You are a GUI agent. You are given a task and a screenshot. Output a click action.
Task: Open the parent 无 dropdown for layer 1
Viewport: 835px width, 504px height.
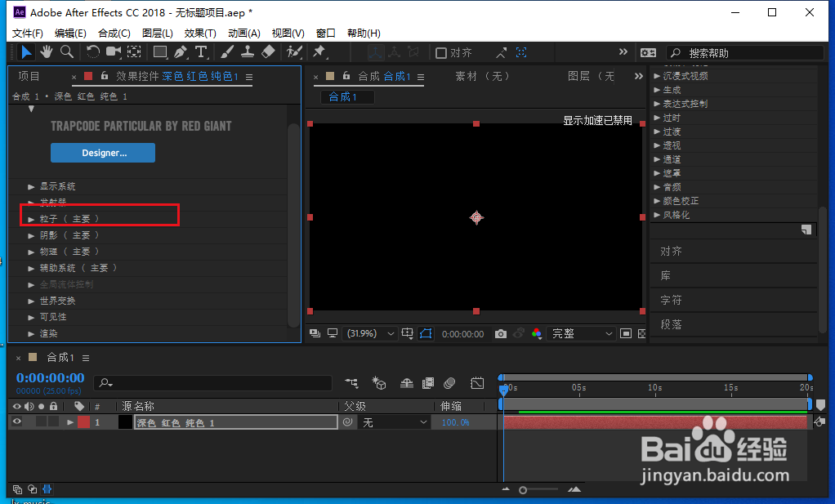tap(395, 422)
